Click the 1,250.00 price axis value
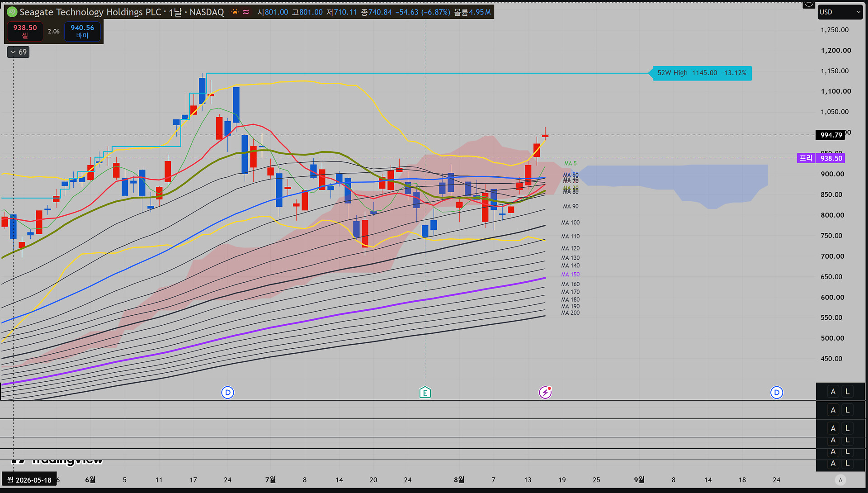Image resolution: width=868 pixels, height=493 pixels. coord(835,30)
